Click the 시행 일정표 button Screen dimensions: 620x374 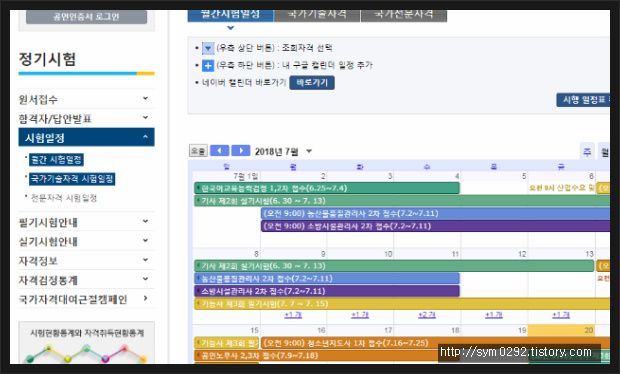pos(584,100)
